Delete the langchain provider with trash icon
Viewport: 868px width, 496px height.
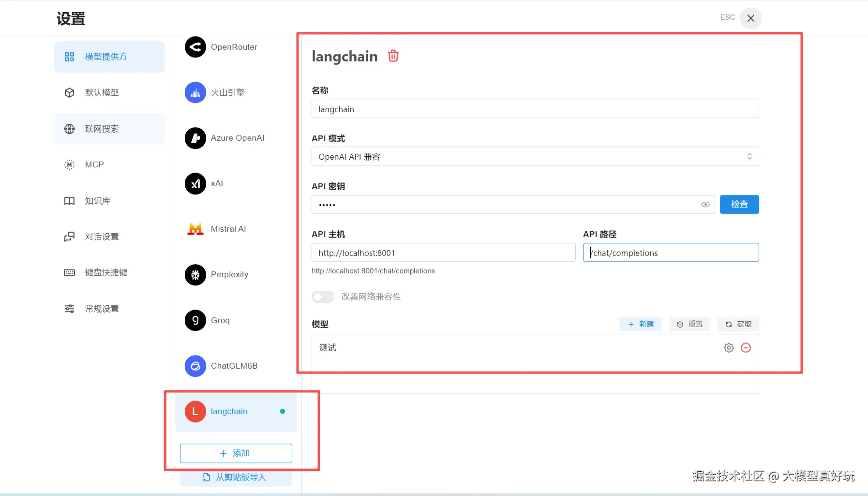(393, 56)
